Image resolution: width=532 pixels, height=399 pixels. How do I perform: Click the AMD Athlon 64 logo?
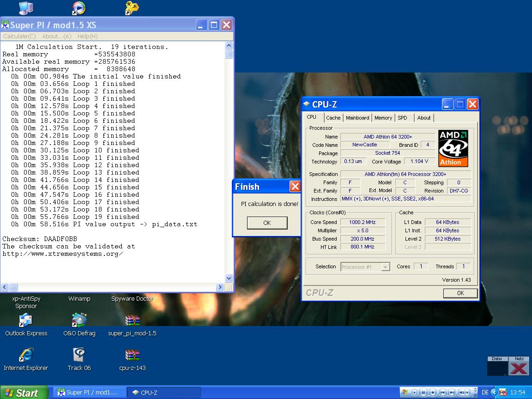point(453,148)
